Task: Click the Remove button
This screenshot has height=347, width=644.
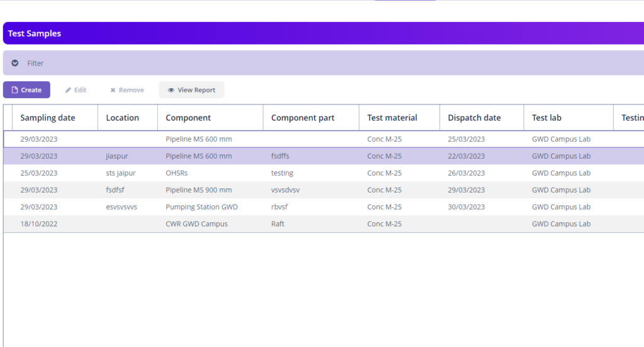Action: click(127, 90)
